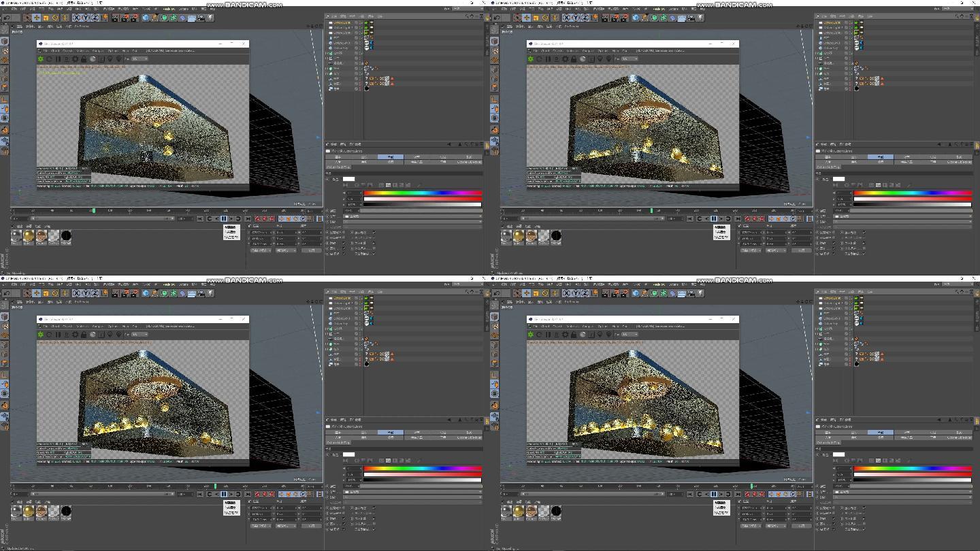Open the Live Viewer Materials menu, top-left frame
The height and width of the screenshot is (551, 980).
point(82,50)
